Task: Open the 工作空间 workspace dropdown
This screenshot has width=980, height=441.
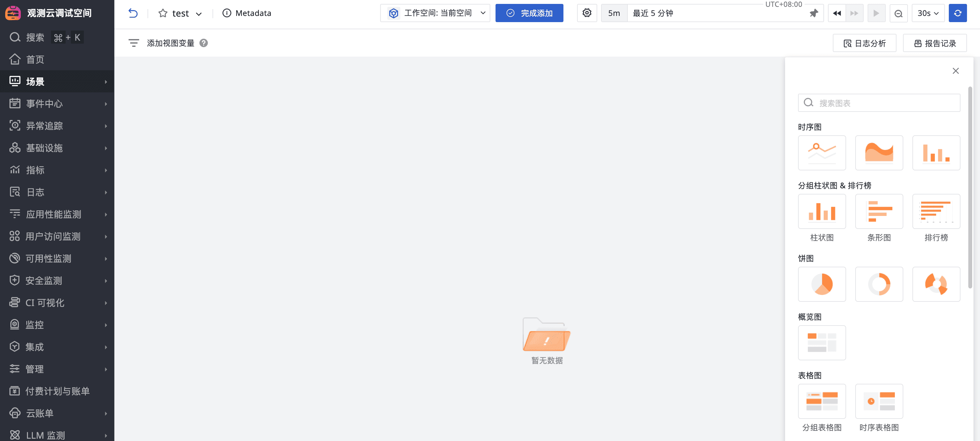Action: [x=435, y=13]
